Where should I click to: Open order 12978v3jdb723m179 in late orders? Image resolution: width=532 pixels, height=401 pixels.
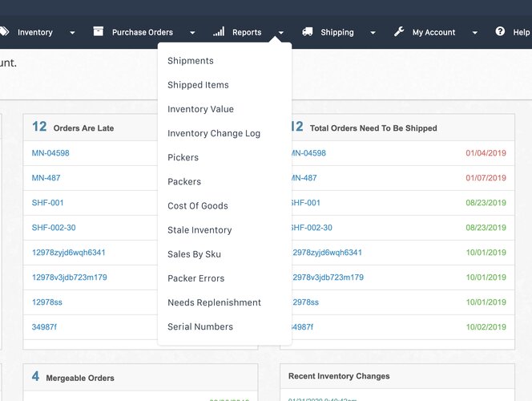[x=69, y=277]
